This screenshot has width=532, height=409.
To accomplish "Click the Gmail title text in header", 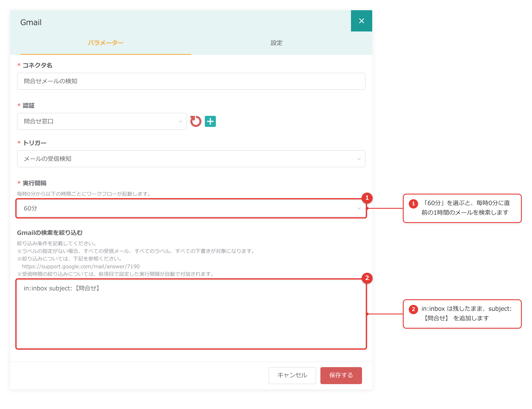I will pos(31,22).
